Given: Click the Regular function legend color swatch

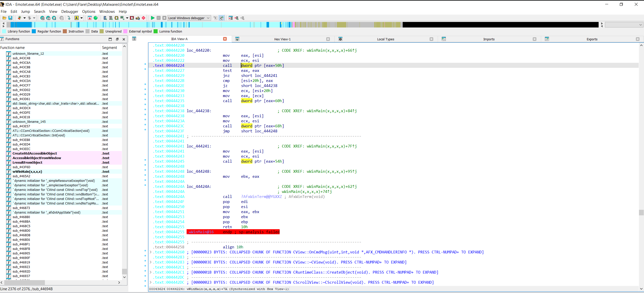Looking at the screenshot, I should [x=34, y=31].
